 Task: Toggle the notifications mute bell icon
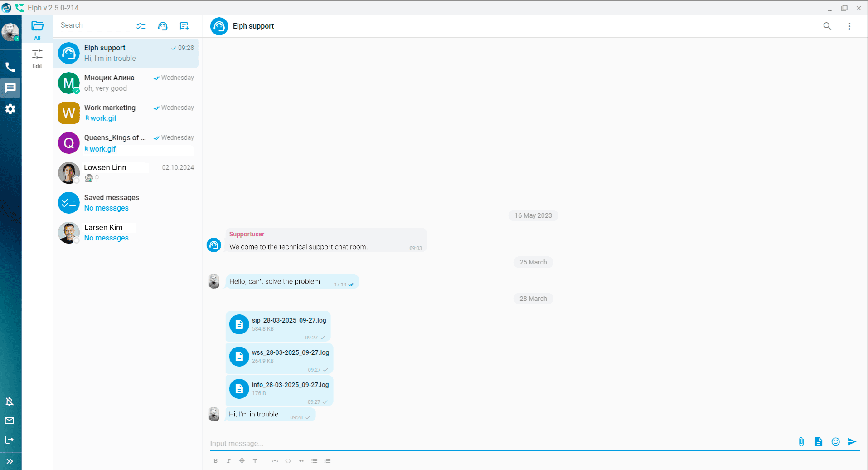tap(10, 401)
